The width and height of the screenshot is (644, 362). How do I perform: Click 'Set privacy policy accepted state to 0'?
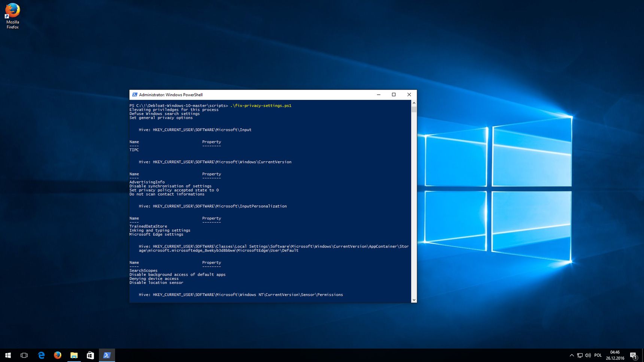[174, 190]
